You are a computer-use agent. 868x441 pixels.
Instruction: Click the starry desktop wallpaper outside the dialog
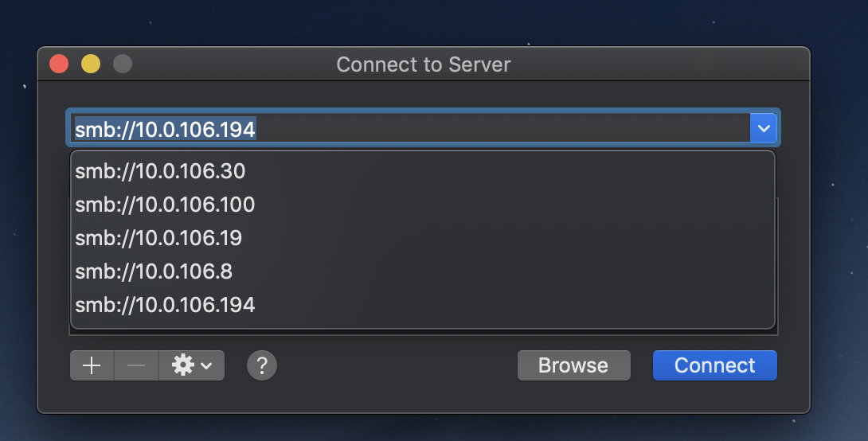(x=839, y=221)
